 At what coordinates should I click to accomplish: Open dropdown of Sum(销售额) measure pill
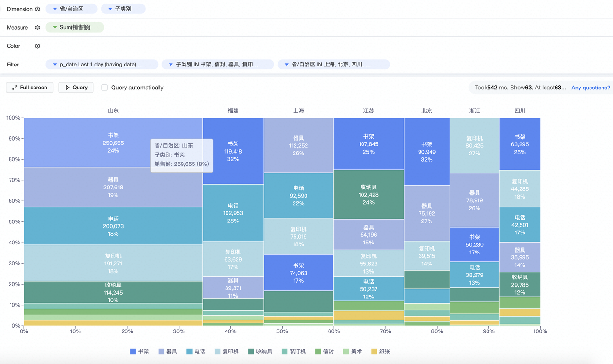point(55,28)
